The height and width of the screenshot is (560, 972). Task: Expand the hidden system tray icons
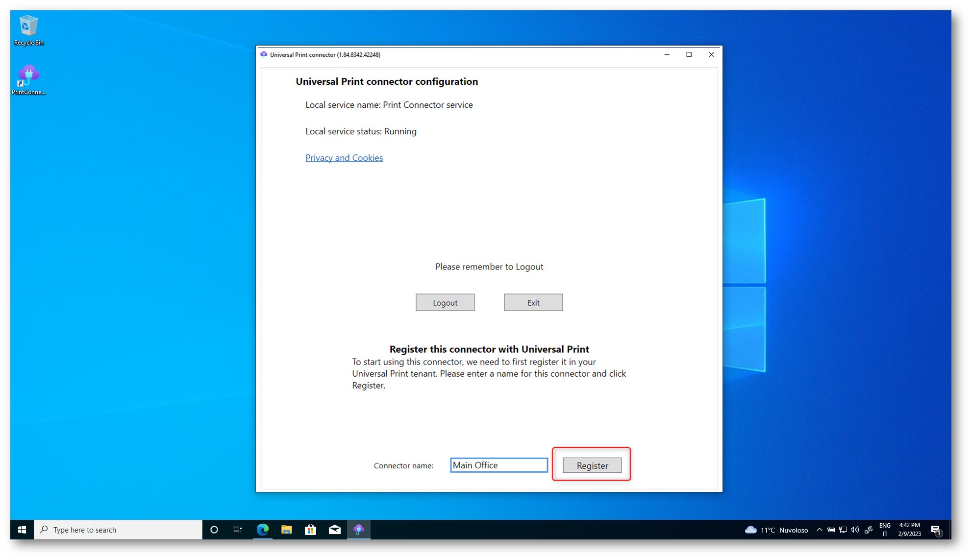pos(819,530)
